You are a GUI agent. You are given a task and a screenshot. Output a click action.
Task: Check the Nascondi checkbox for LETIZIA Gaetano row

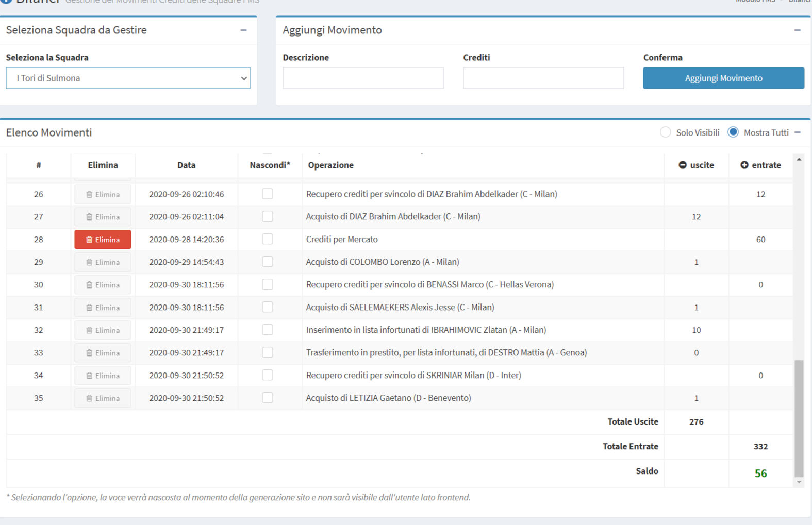pyautogui.click(x=268, y=398)
